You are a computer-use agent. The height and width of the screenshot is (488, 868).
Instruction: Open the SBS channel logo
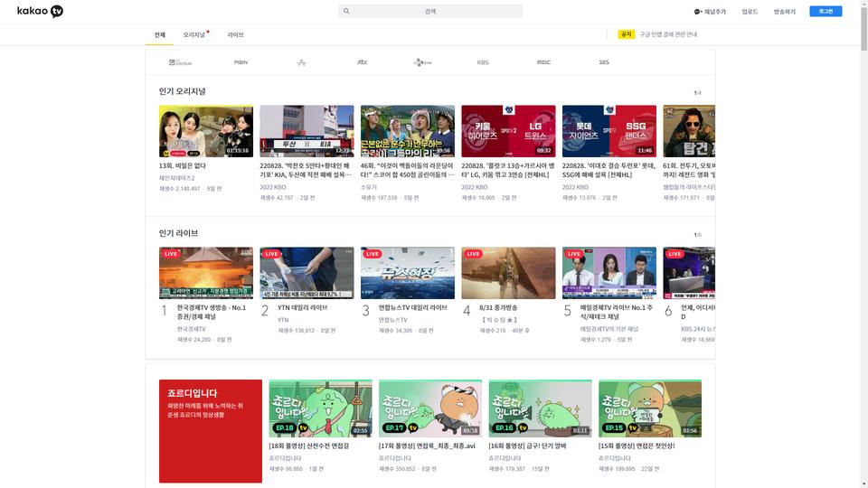point(604,62)
